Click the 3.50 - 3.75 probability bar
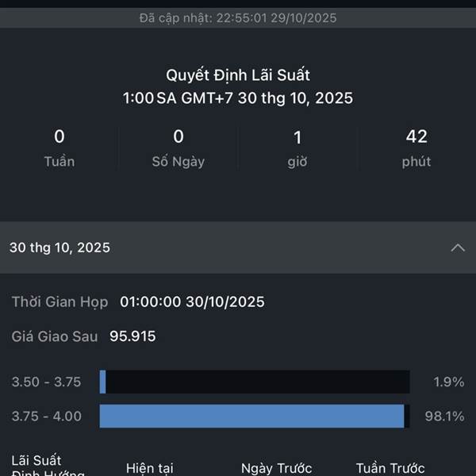The image size is (476, 476). tap(255, 382)
